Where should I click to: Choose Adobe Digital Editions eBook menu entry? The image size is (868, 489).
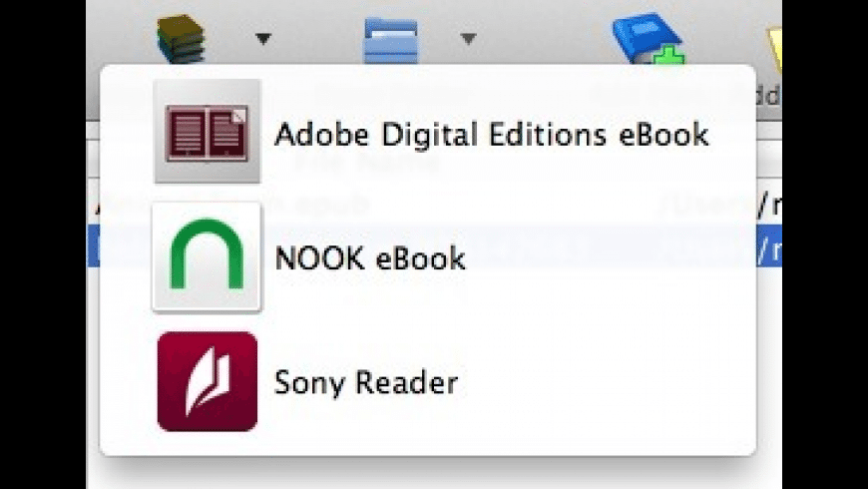(427, 132)
